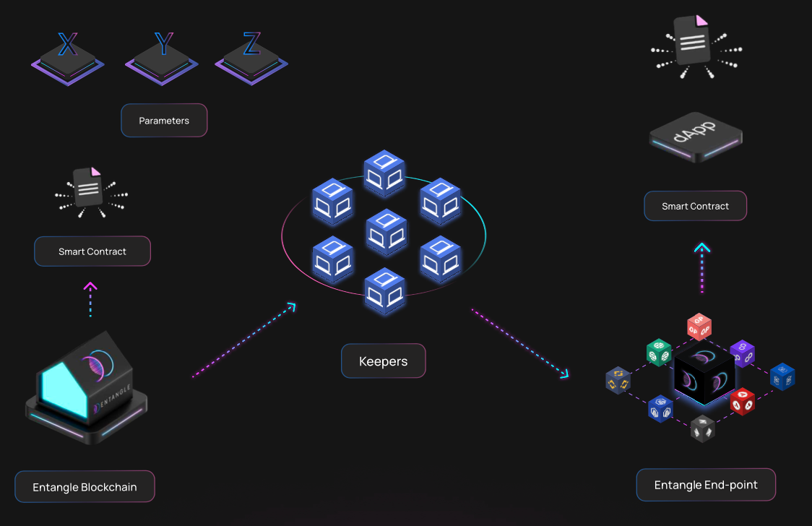This screenshot has width=812, height=526.
Task: Click the upward arrow below dApp Smart Contract
Action: click(x=702, y=267)
